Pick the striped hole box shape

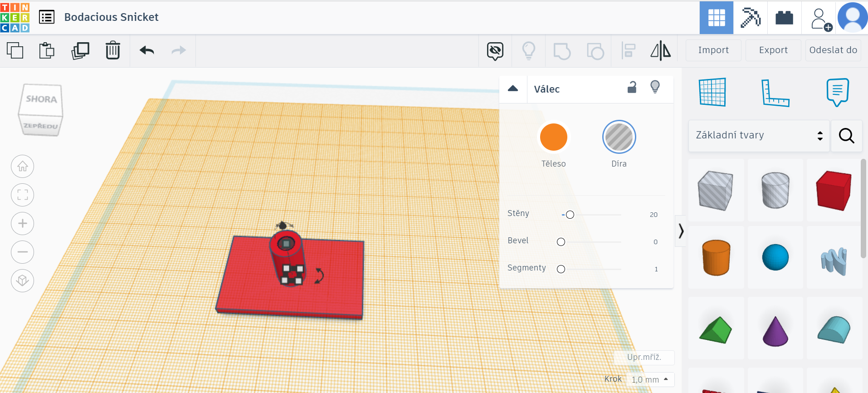716,190
